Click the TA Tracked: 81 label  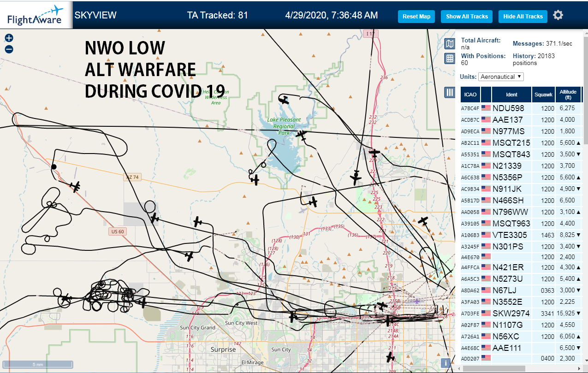click(218, 15)
